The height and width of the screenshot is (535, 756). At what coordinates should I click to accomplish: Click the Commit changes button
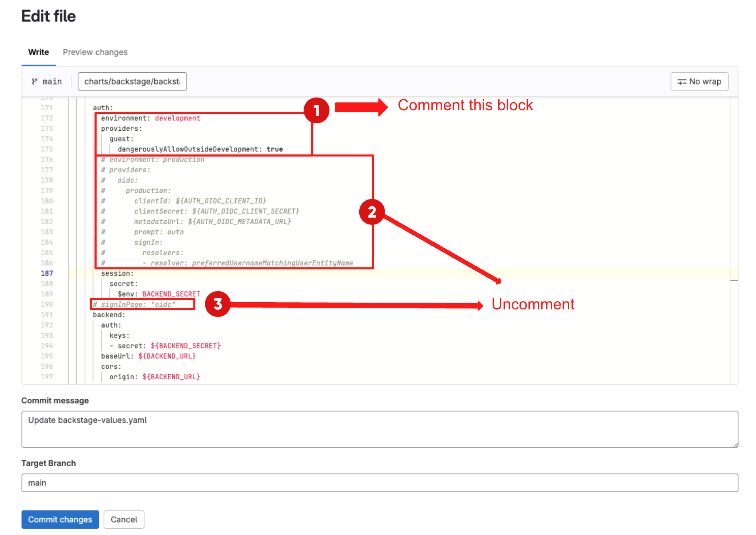60,519
